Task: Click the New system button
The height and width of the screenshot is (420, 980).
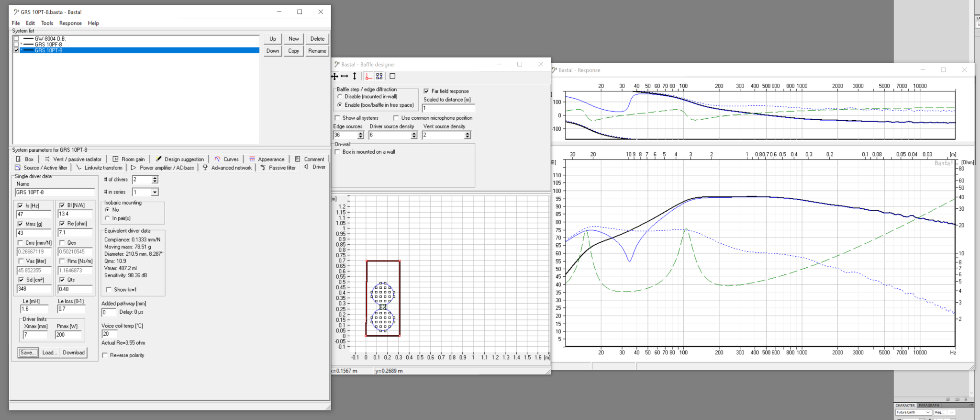Action: pos(294,39)
